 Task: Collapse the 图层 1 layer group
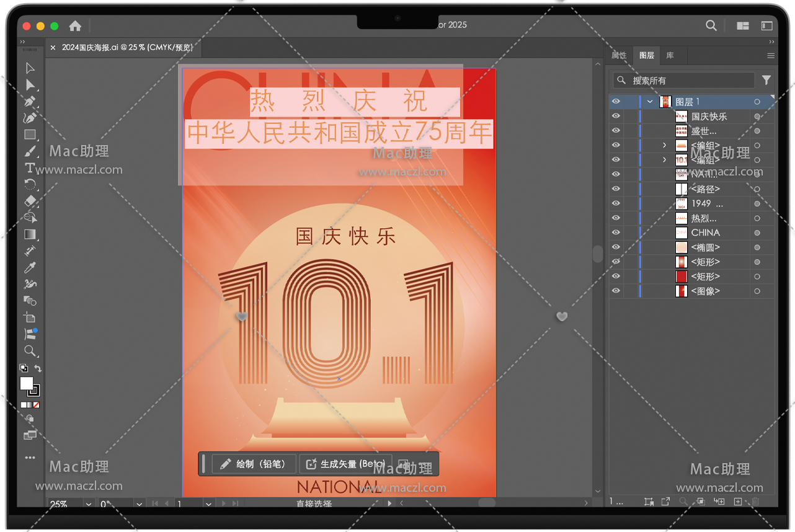click(650, 102)
